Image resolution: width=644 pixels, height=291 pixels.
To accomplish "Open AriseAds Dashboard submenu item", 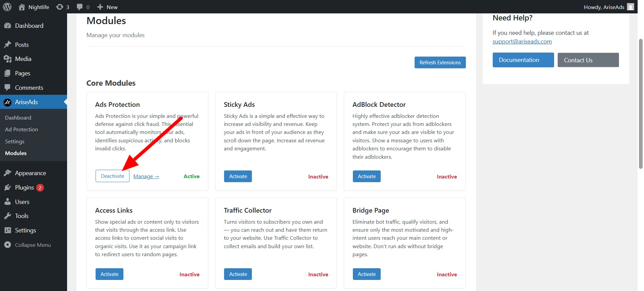I will (18, 118).
